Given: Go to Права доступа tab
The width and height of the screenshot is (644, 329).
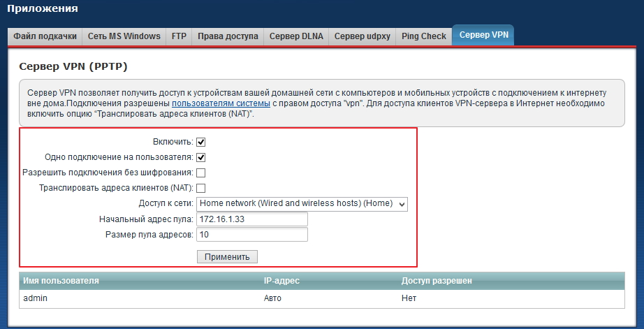Looking at the screenshot, I should (x=228, y=36).
